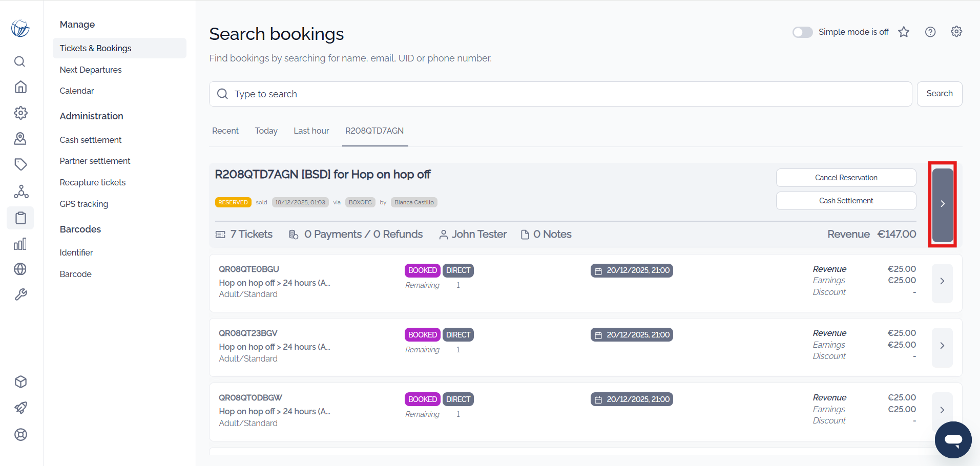This screenshot has height=466, width=980.
Task: Expand ticket QR08QTODBGW chevron
Action: [x=942, y=410]
